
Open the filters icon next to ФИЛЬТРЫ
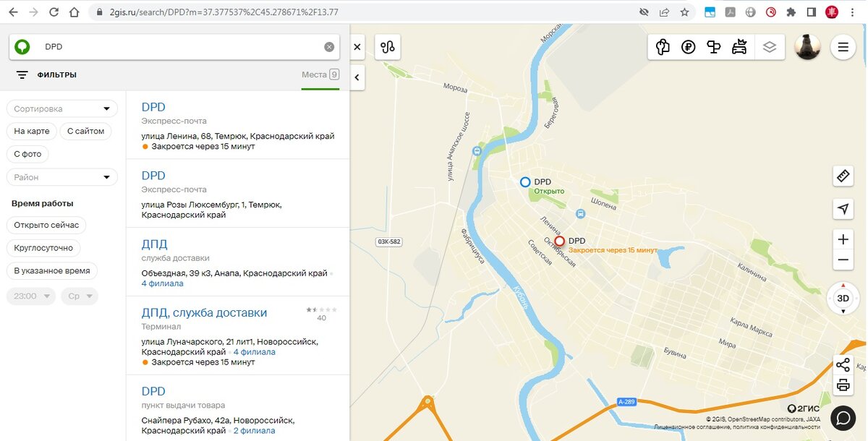point(22,75)
